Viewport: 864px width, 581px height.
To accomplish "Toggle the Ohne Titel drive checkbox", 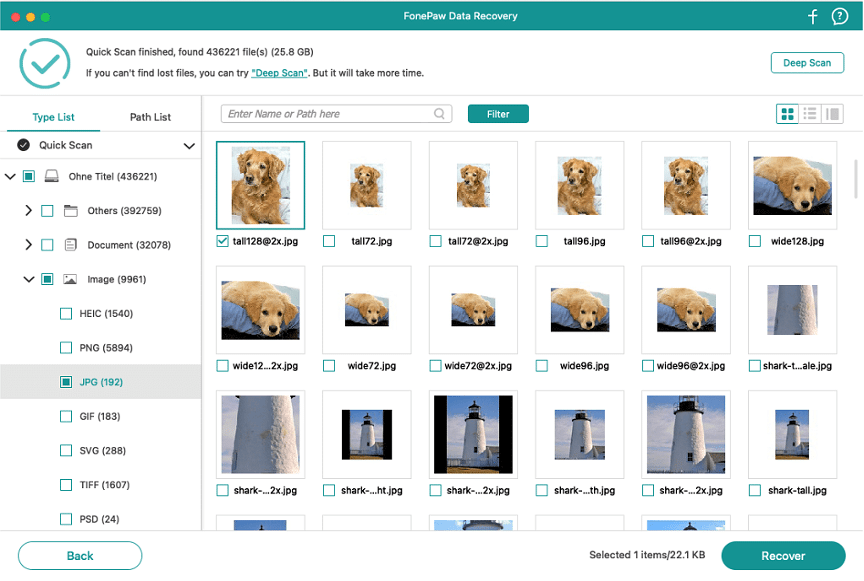I will tap(29, 176).
